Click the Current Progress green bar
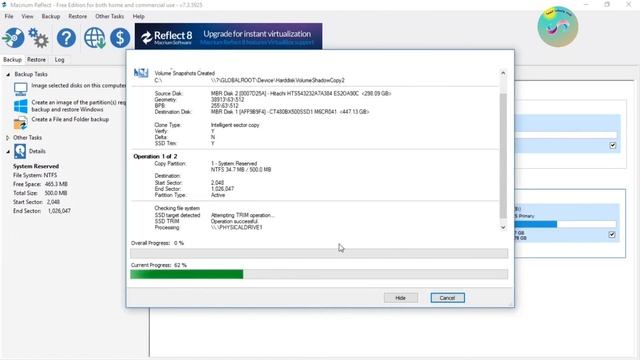Viewport: 640px width, 360px height. (187, 274)
